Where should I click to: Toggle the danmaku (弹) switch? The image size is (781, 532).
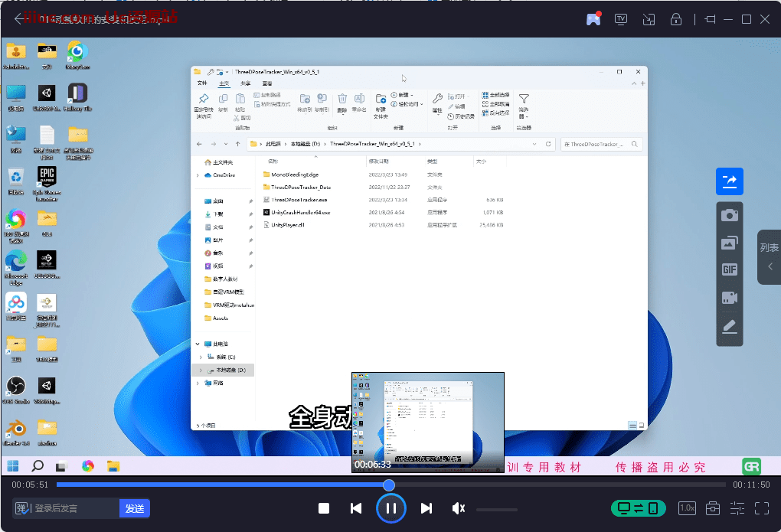click(x=22, y=508)
